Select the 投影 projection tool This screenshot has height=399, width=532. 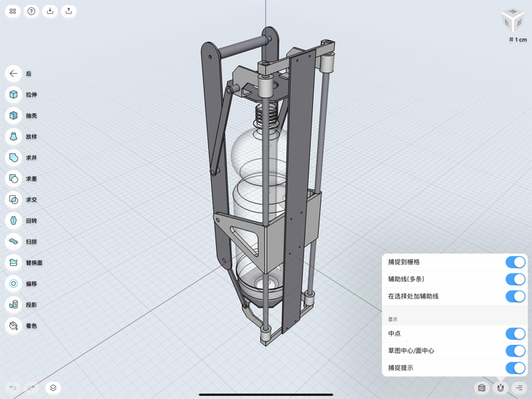(x=13, y=305)
